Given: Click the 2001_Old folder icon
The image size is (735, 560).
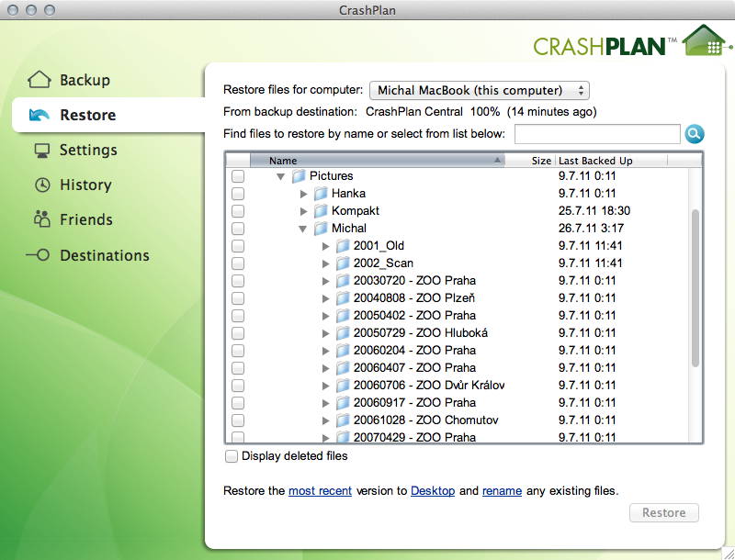Looking at the screenshot, I should pyautogui.click(x=343, y=246).
